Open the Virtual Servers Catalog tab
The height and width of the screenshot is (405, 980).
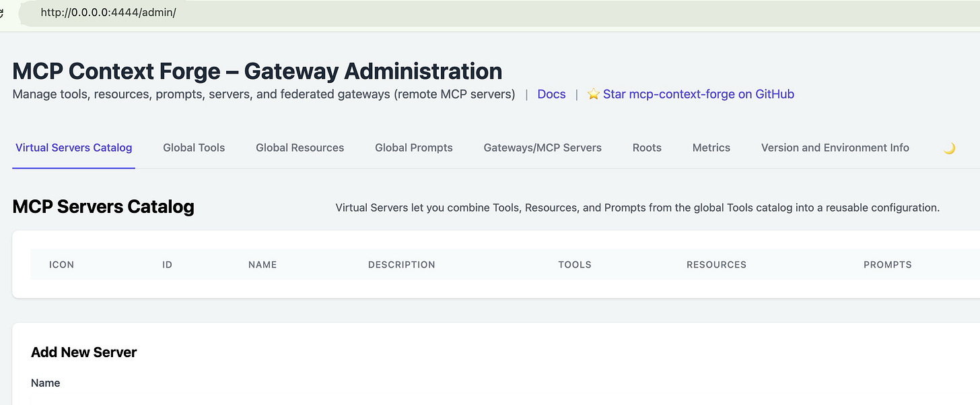[x=74, y=148]
